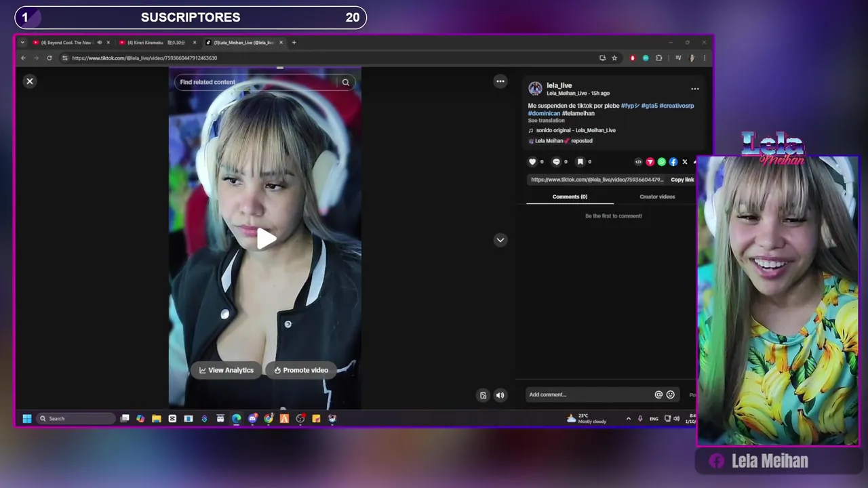Bookmark this page with star icon
The width and height of the screenshot is (868, 488).
point(614,58)
